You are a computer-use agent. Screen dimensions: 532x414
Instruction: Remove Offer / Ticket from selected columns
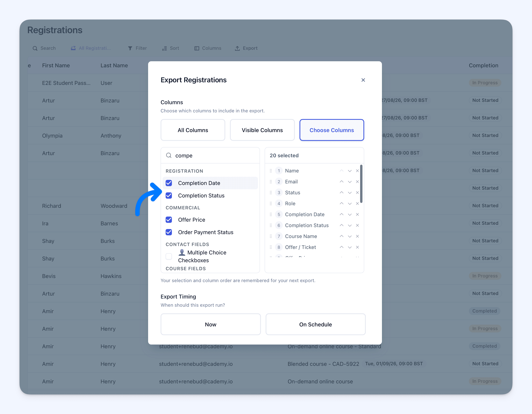pos(357,247)
